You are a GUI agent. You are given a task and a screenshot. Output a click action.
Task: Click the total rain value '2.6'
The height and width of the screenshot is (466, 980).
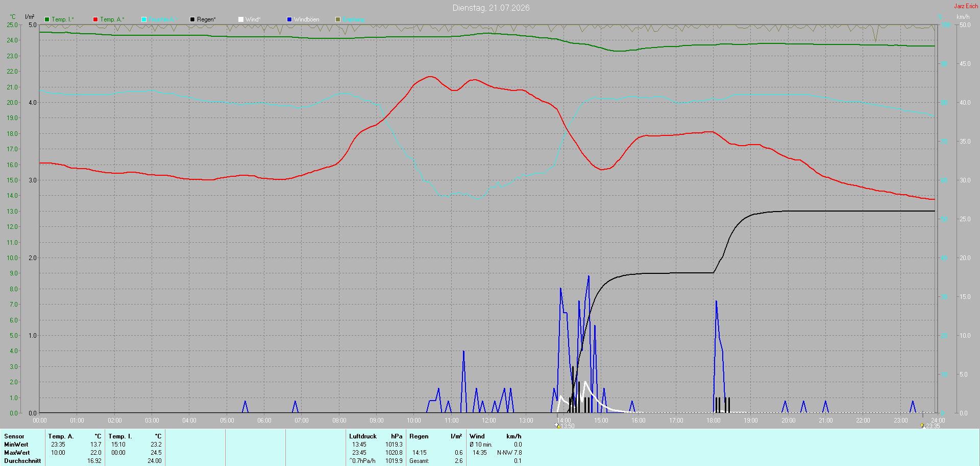[459, 461]
